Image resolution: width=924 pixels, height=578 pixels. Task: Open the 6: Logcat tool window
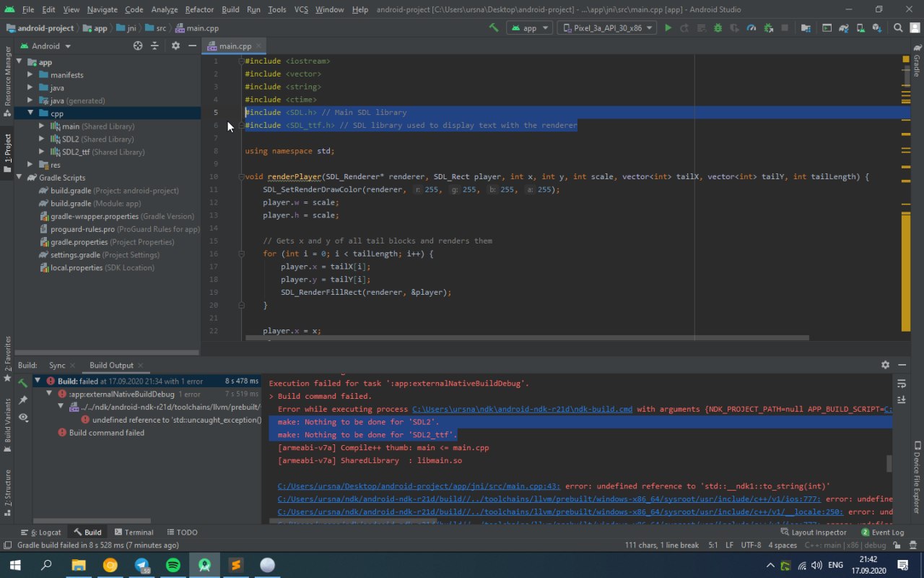(x=40, y=532)
